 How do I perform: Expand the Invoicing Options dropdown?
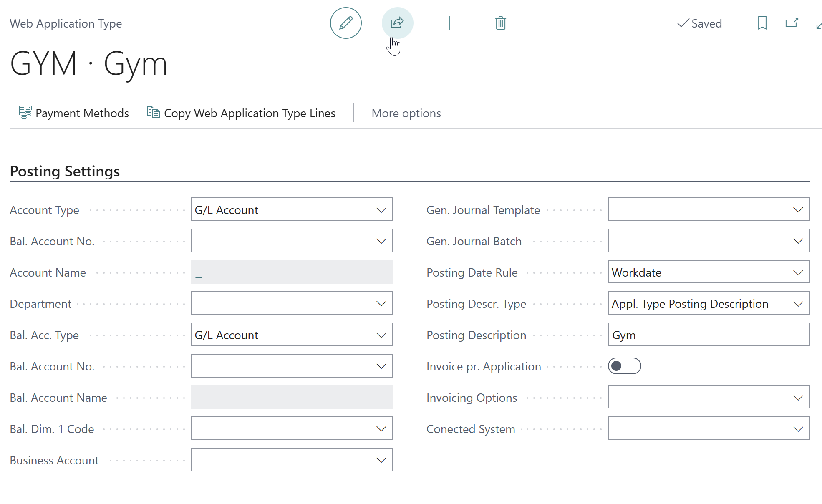point(709,397)
